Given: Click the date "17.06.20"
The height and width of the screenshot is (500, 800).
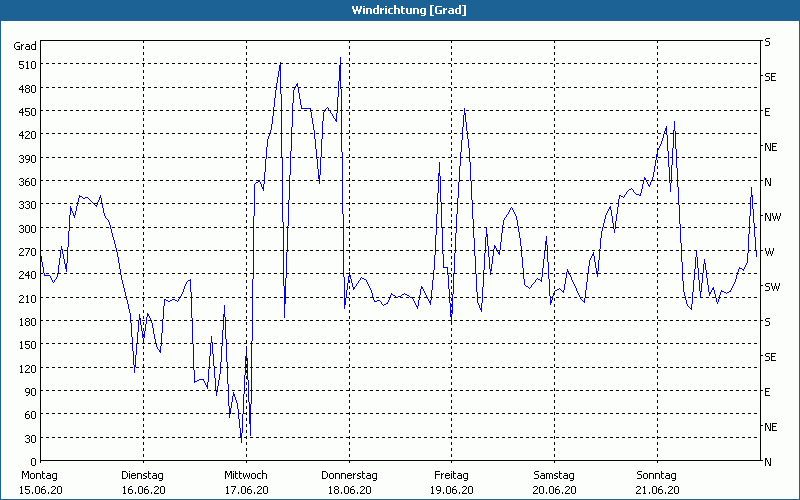Looking at the screenshot, I should [x=246, y=490].
